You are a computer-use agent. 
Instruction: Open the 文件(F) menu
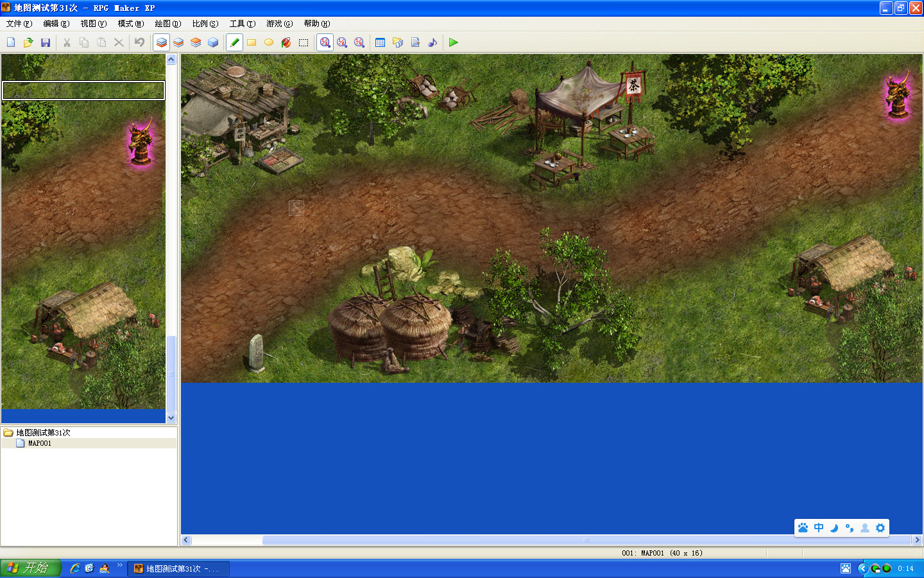click(x=19, y=24)
